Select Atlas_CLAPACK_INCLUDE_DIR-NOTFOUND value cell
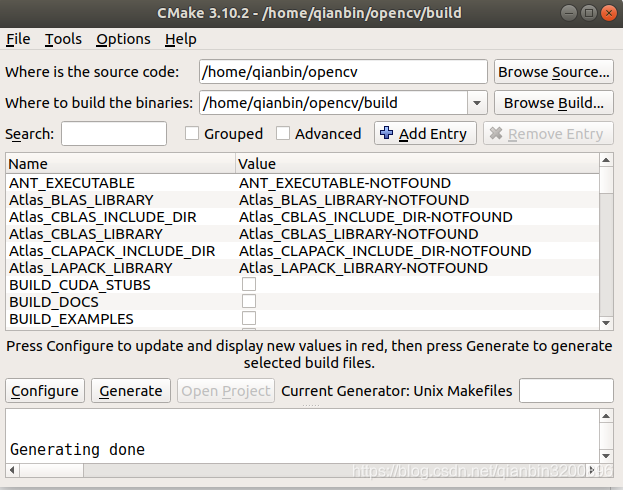This screenshot has height=490, width=623. (385, 251)
